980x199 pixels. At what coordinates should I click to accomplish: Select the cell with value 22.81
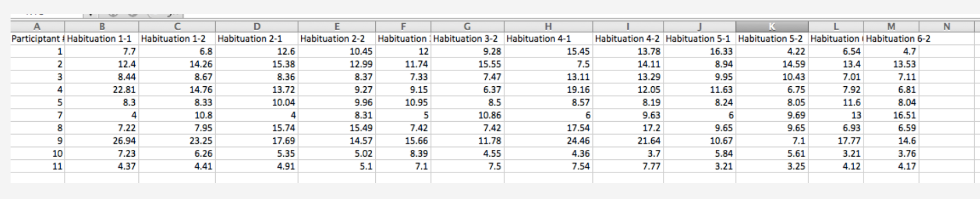click(x=101, y=90)
